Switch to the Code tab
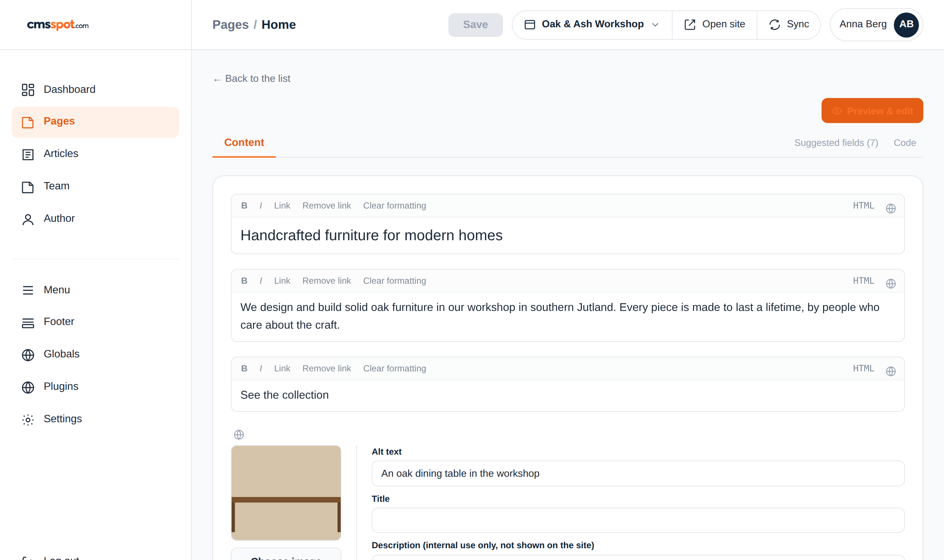944x560 pixels. pos(904,143)
